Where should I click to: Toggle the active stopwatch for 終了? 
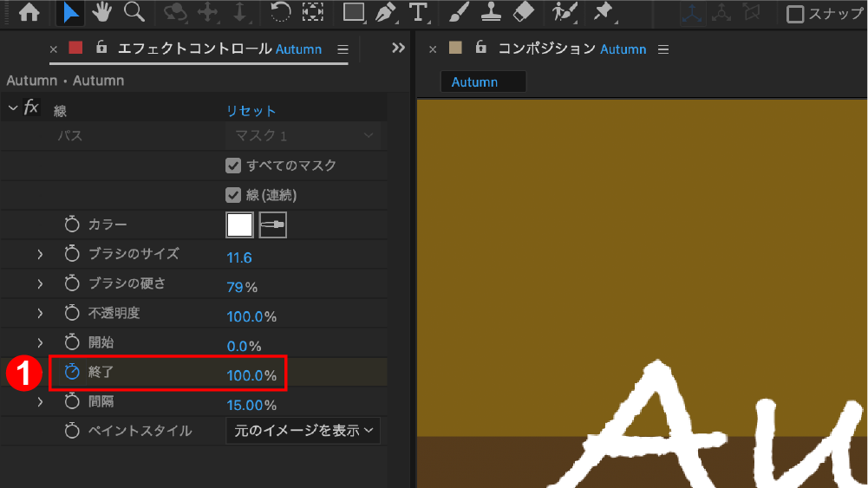[x=72, y=372]
